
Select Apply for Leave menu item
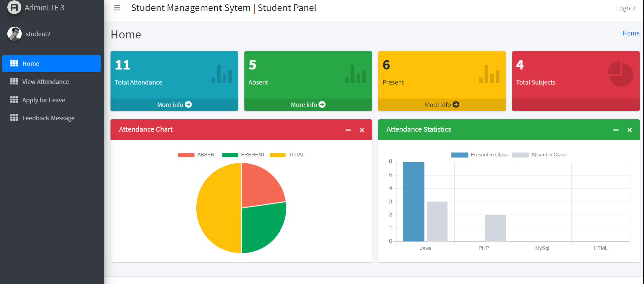[52, 100]
